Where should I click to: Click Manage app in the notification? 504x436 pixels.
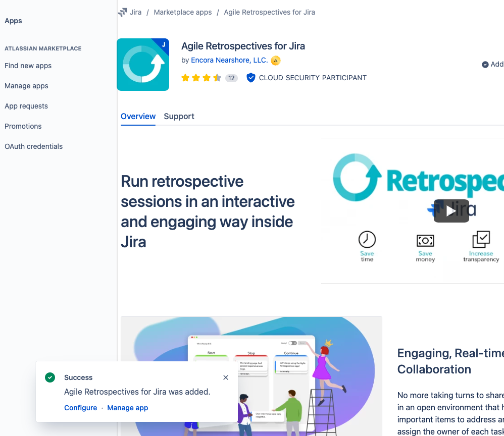128,408
